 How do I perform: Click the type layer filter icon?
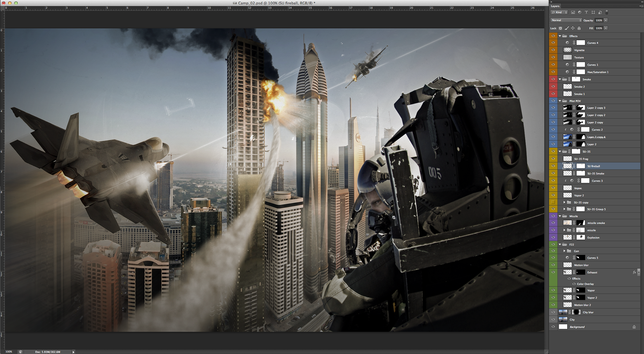click(586, 12)
